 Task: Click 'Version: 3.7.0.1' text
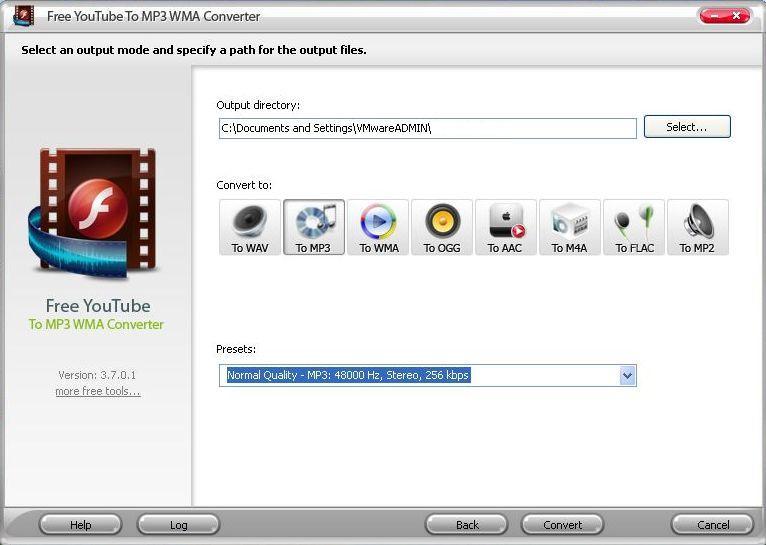(97, 375)
